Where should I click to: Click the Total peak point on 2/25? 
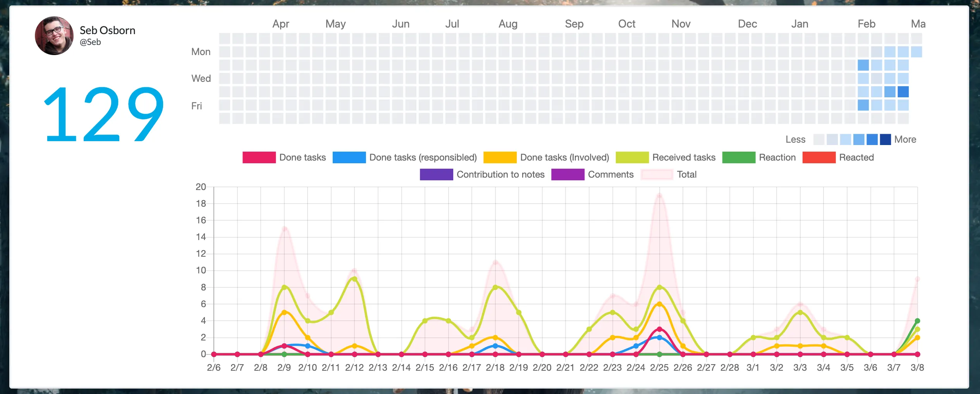[x=659, y=195]
